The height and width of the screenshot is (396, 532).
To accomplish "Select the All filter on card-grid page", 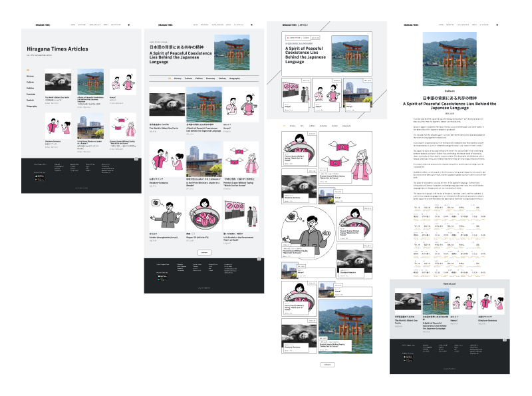I will click(284, 126).
